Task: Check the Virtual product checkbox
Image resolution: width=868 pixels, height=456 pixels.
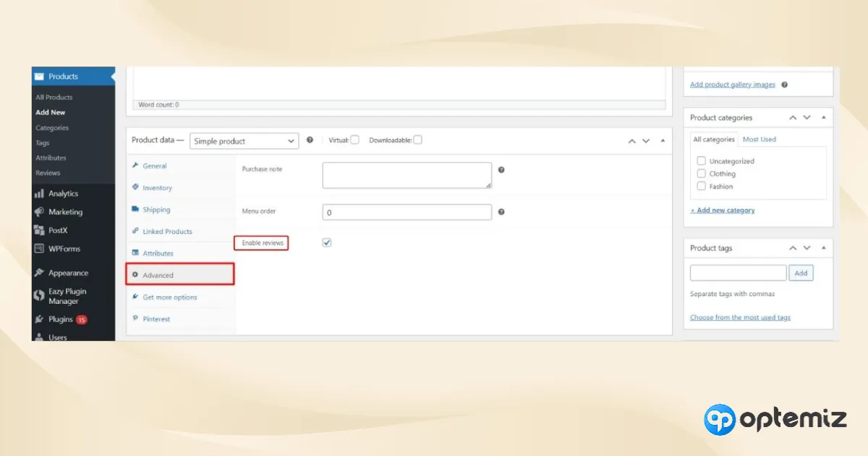Action: tap(354, 140)
